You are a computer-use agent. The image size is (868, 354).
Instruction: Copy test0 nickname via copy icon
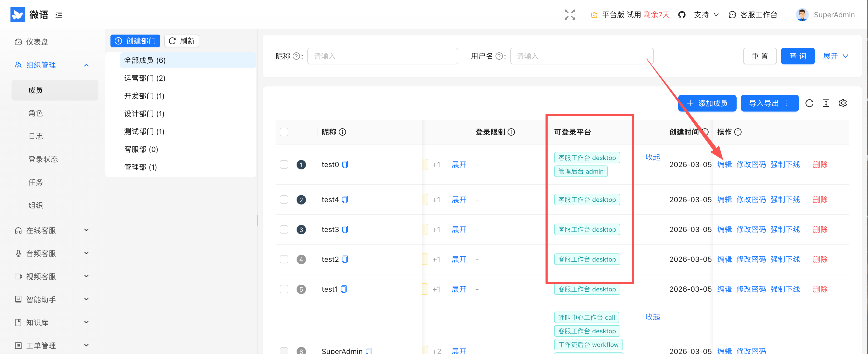(x=345, y=164)
